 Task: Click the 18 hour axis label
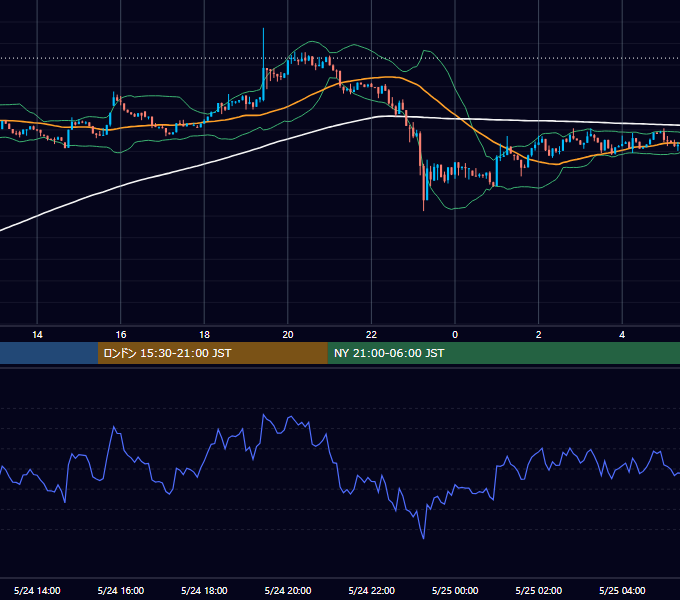click(204, 335)
